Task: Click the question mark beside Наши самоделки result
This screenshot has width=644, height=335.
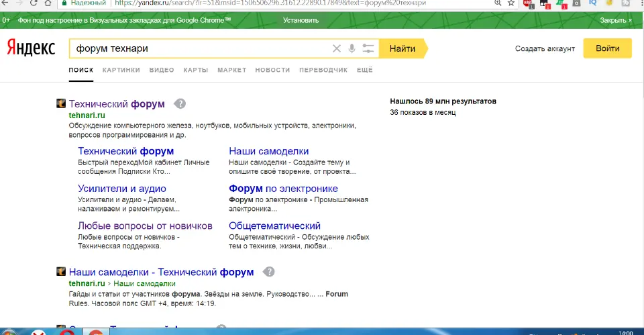Action: click(268, 272)
